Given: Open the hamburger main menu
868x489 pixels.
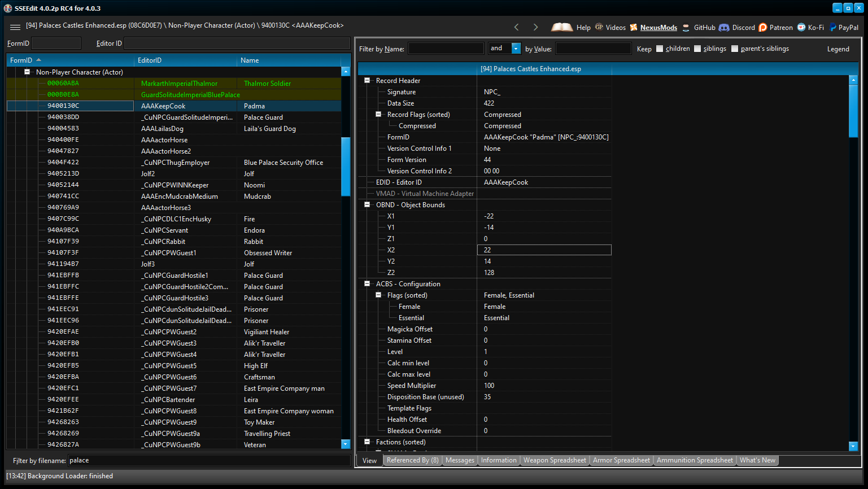Looking at the screenshot, I should click(x=15, y=27).
